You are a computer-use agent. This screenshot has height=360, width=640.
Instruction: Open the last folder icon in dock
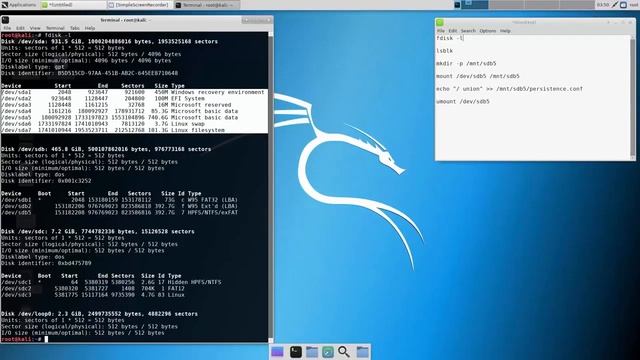pos(362,351)
